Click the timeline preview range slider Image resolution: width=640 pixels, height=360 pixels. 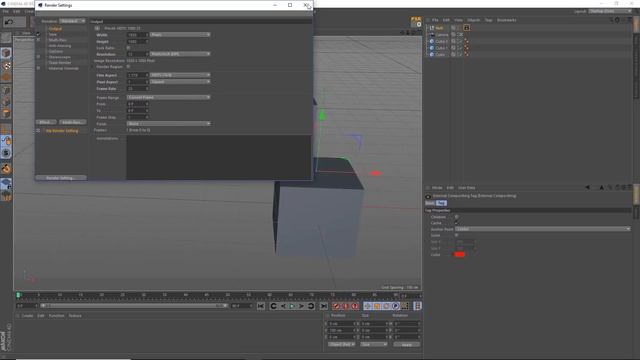[x=134, y=306]
